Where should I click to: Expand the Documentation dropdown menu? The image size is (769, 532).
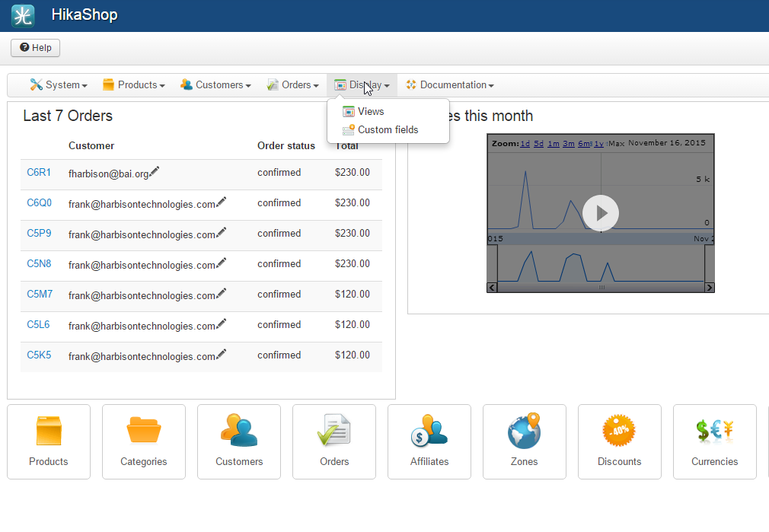pos(450,85)
